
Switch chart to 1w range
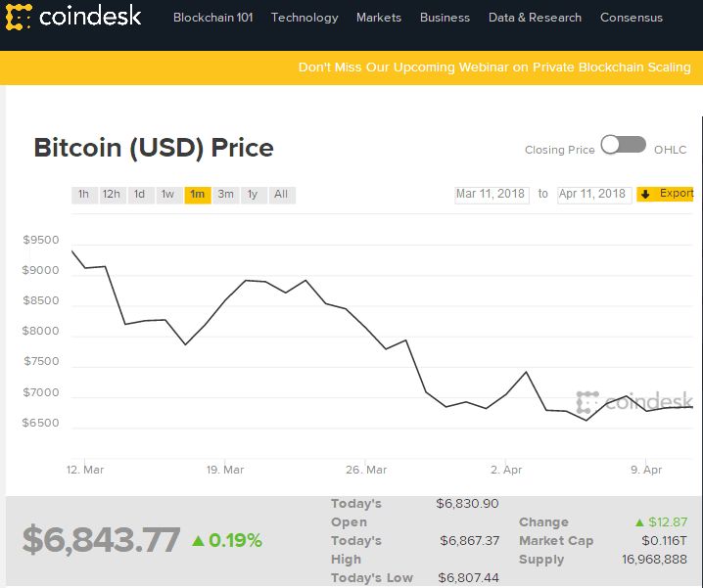tap(168, 195)
